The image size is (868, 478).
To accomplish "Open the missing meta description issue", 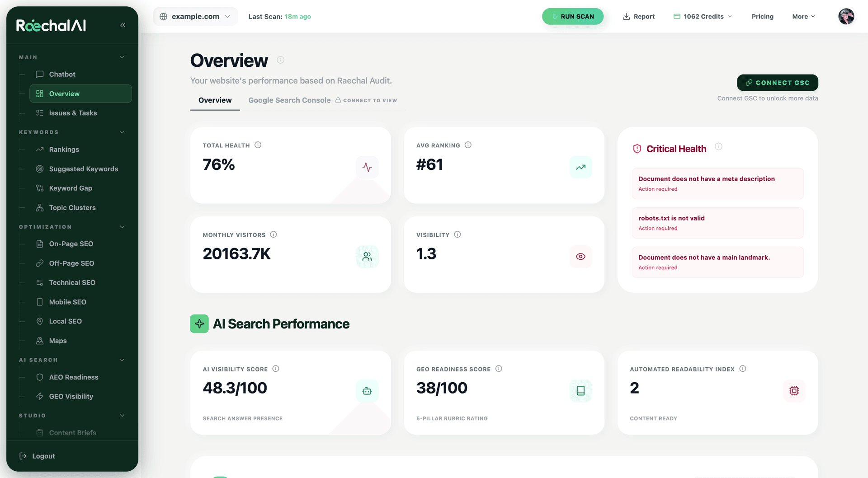I will pos(717,183).
